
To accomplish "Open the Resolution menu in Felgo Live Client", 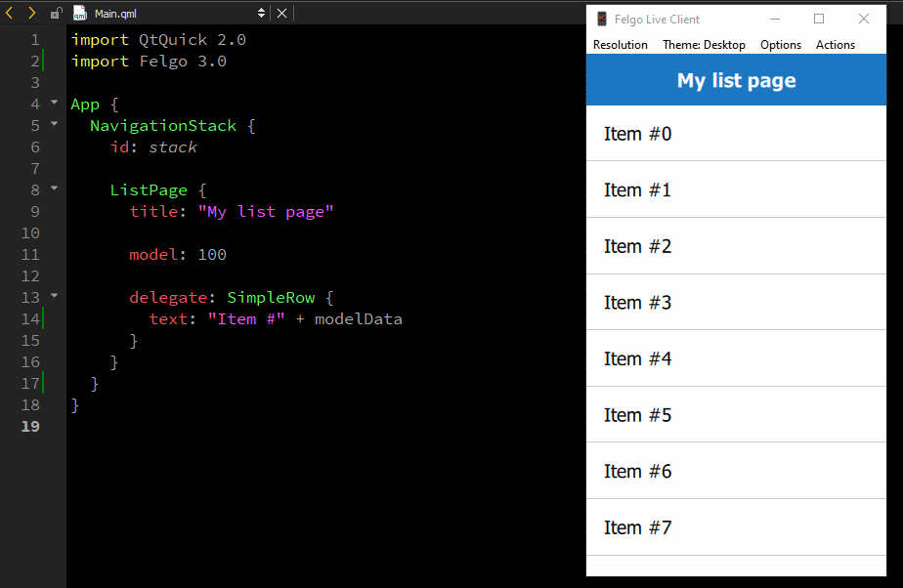I will point(621,44).
